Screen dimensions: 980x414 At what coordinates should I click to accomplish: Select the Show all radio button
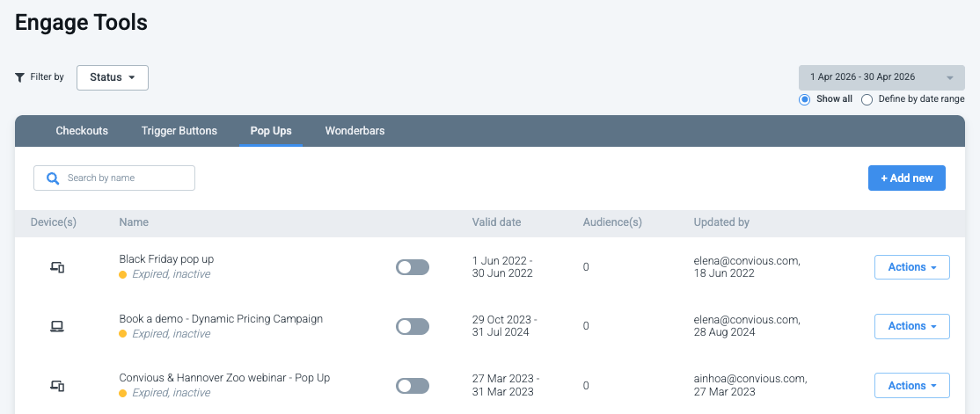[804, 99]
